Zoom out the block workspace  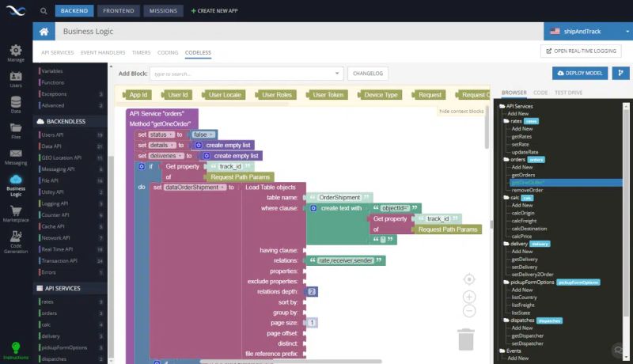468,311
